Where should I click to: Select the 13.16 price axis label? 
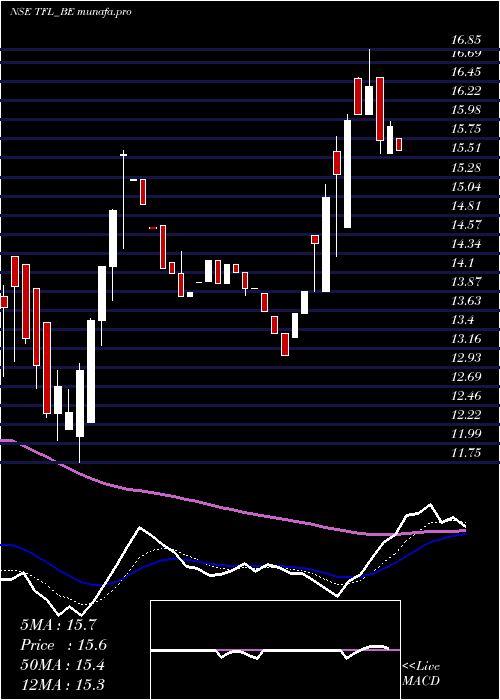click(466, 339)
